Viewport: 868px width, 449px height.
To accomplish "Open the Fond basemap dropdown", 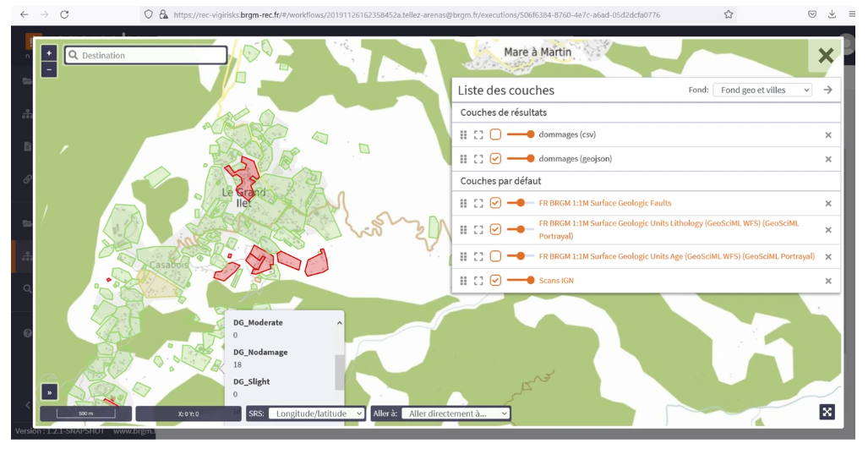I will (x=762, y=90).
